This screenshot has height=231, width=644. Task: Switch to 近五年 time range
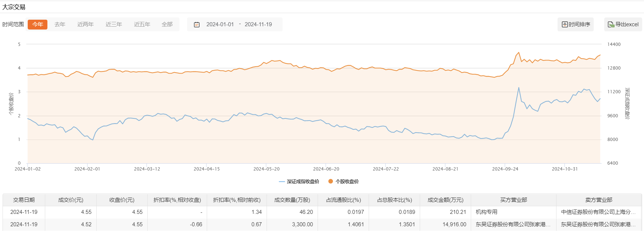click(x=142, y=24)
